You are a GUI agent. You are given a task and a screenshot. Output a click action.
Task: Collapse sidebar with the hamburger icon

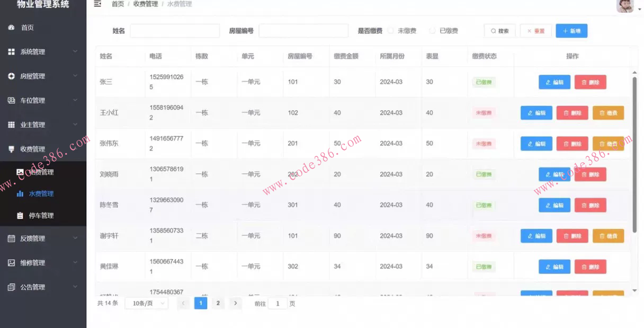97,4
